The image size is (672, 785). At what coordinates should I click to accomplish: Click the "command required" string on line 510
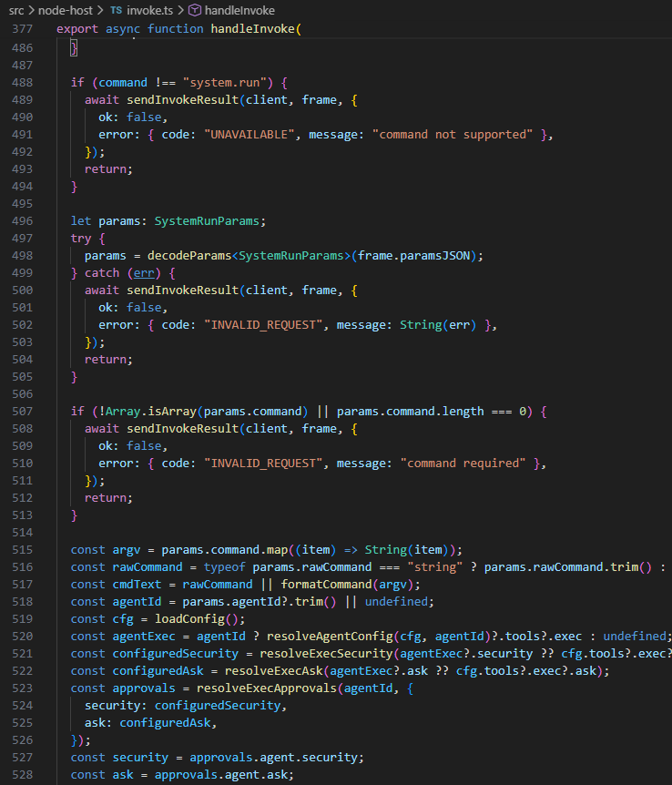(463, 464)
